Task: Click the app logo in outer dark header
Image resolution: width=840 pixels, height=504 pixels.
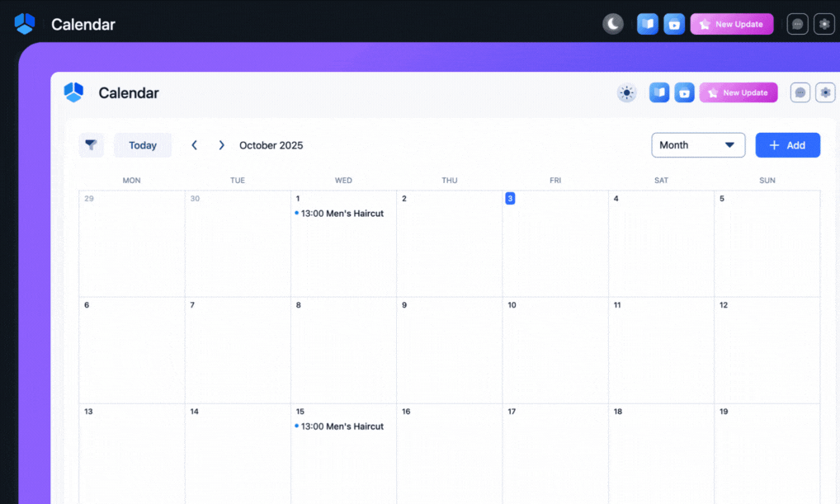Action: pyautogui.click(x=25, y=24)
